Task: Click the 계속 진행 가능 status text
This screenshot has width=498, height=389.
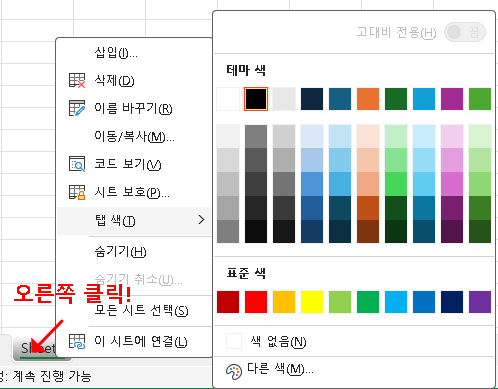Action: 52,376
